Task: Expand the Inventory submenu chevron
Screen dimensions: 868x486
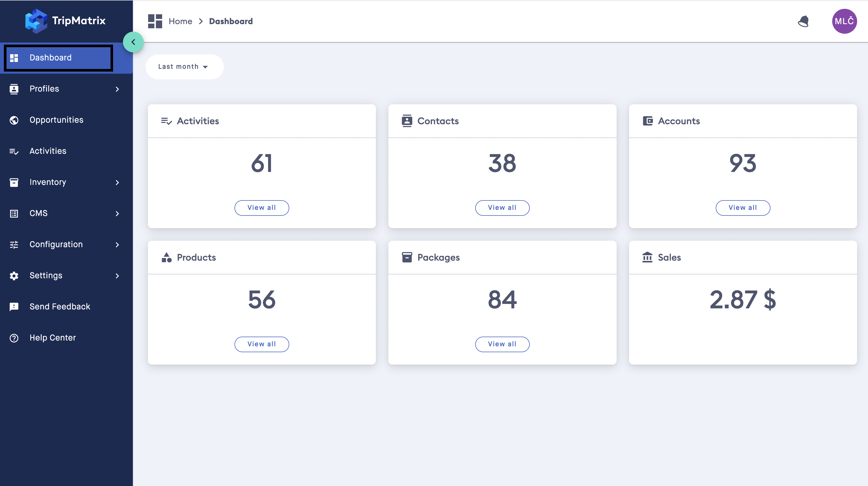Action: (118, 182)
